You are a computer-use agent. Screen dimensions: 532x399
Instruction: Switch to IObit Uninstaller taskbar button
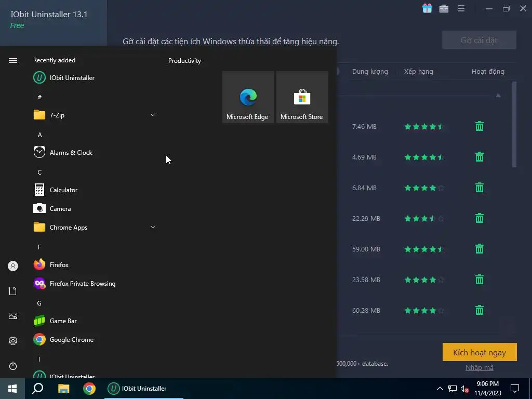click(144, 389)
